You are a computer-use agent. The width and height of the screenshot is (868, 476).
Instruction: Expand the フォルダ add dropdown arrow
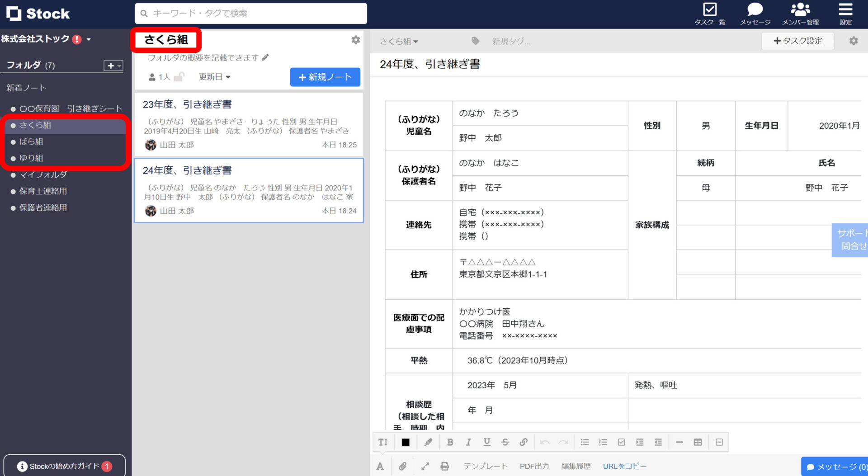point(118,66)
